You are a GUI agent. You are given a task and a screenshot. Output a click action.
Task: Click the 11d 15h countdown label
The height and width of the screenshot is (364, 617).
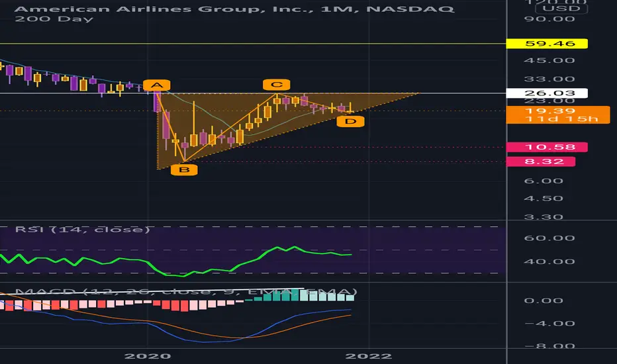tap(561, 119)
